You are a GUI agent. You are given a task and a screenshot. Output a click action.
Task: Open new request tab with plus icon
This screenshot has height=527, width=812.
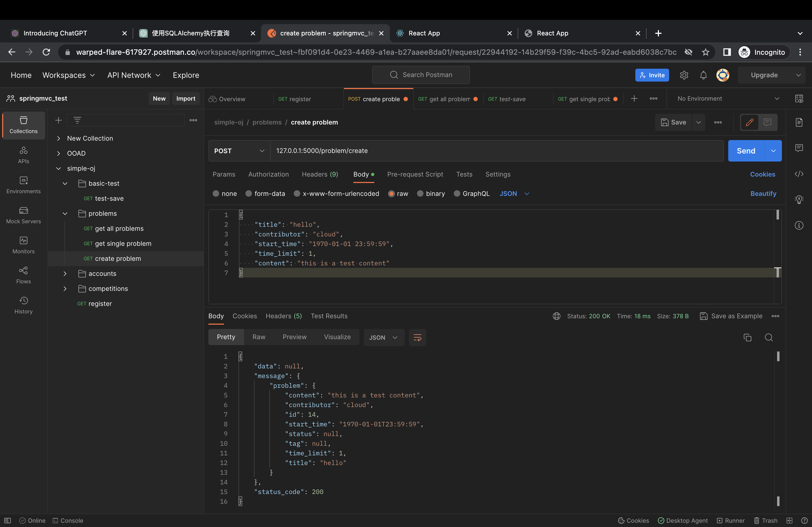pyautogui.click(x=634, y=98)
